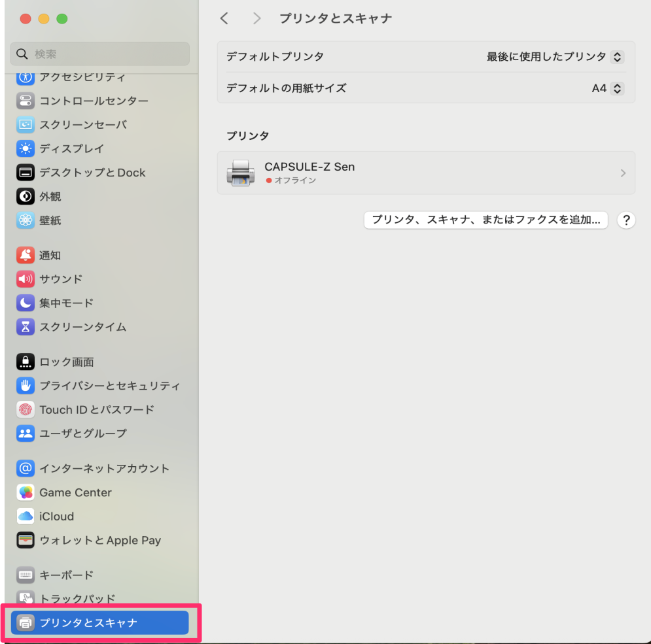The height and width of the screenshot is (644, 651).
Task: Click the add printer, scanner, or fax button
Action: tap(485, 220)
